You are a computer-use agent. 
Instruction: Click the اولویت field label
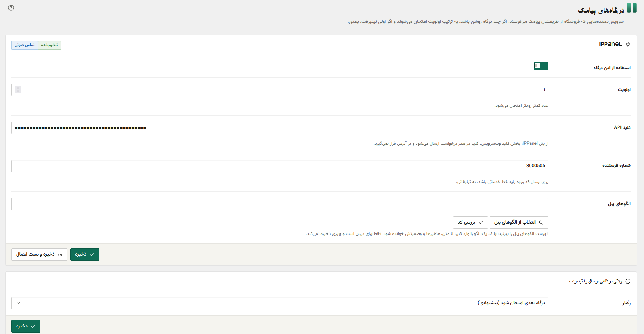click(x=624, y=89)
